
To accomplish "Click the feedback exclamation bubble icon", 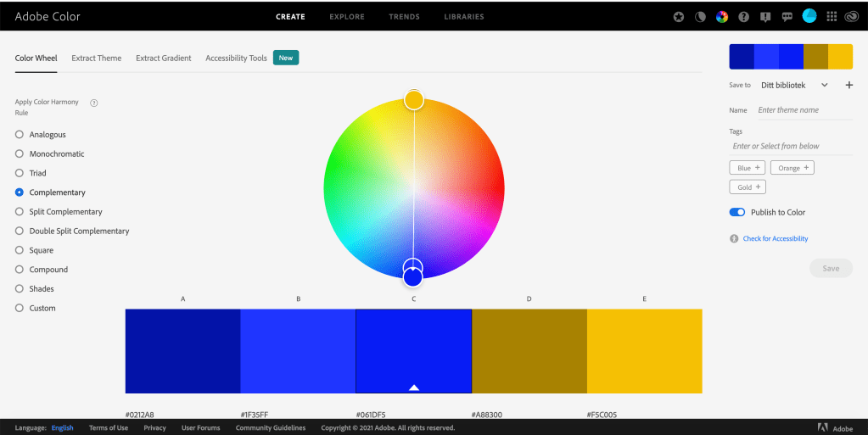I will coord(766,16).
